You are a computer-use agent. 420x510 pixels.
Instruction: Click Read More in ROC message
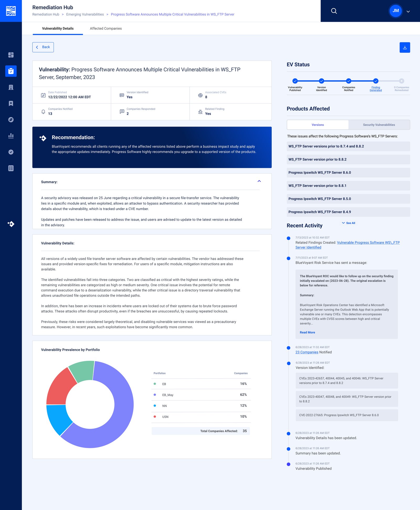pos(307,332)
